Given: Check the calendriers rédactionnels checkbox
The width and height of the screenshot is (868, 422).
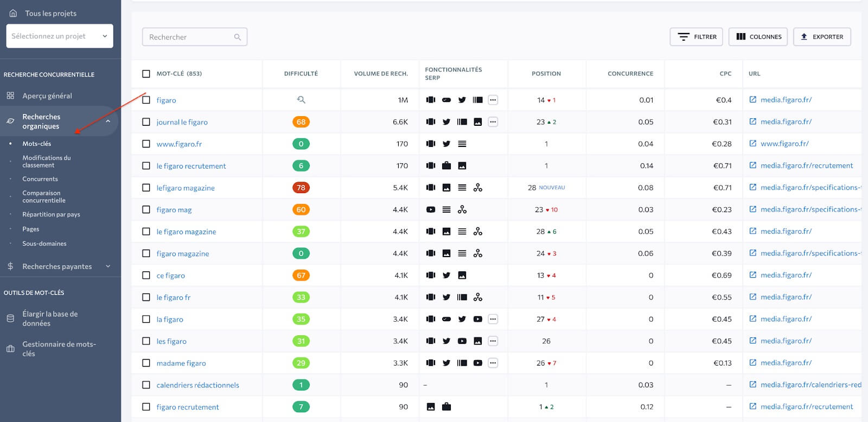Looking at the screenshot, I should pos(146,385).
